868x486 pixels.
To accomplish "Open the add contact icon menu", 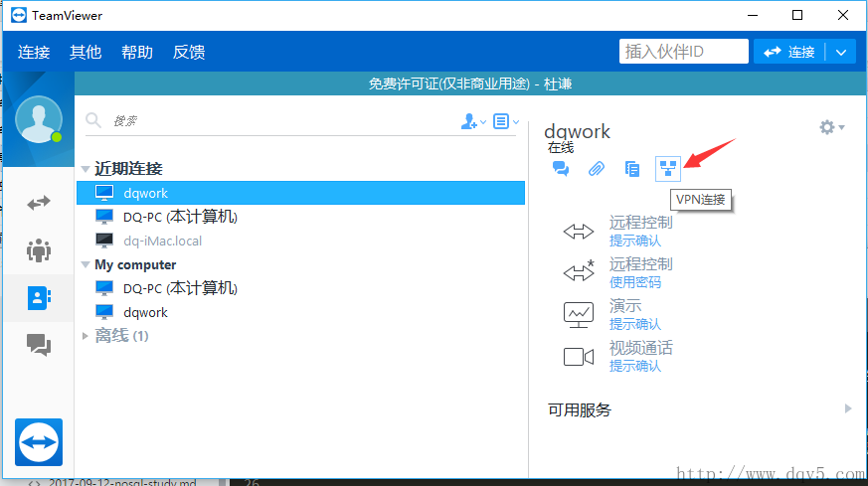I will [472, 121].
